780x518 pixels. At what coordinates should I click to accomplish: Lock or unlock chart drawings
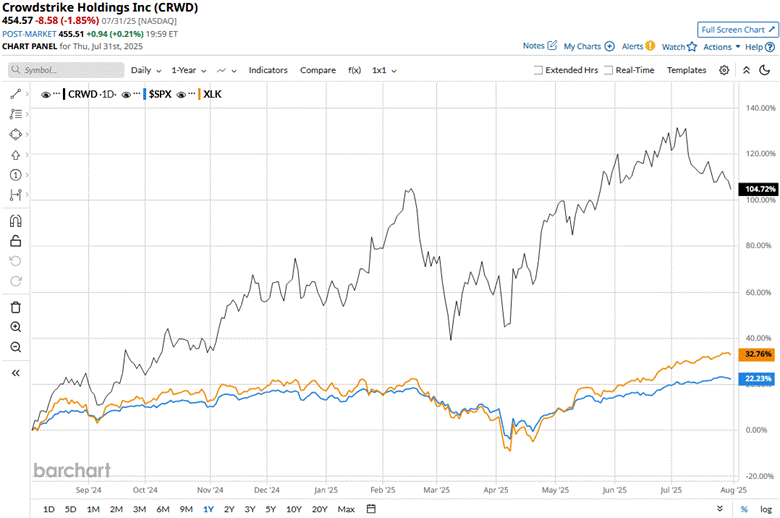(15, 241)
